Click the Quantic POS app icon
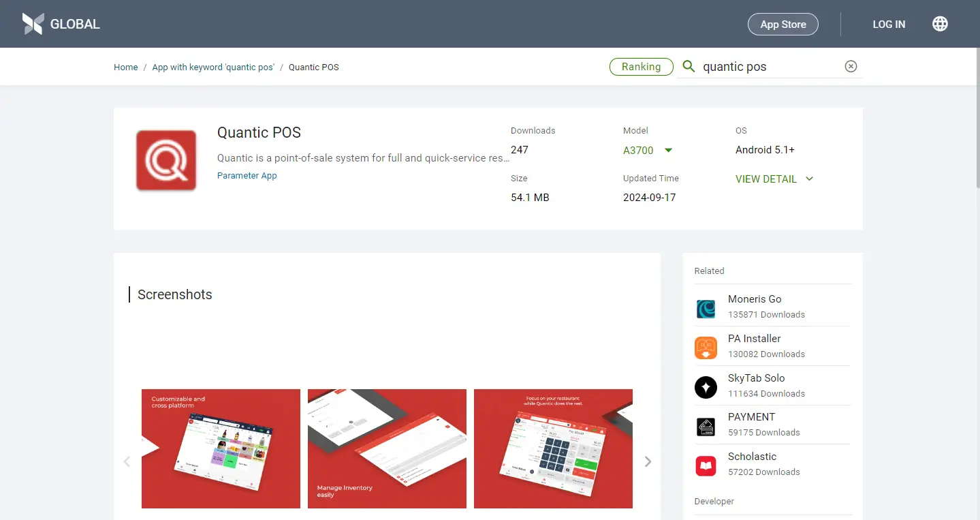 pyautogui.click(x=165, y=159)
